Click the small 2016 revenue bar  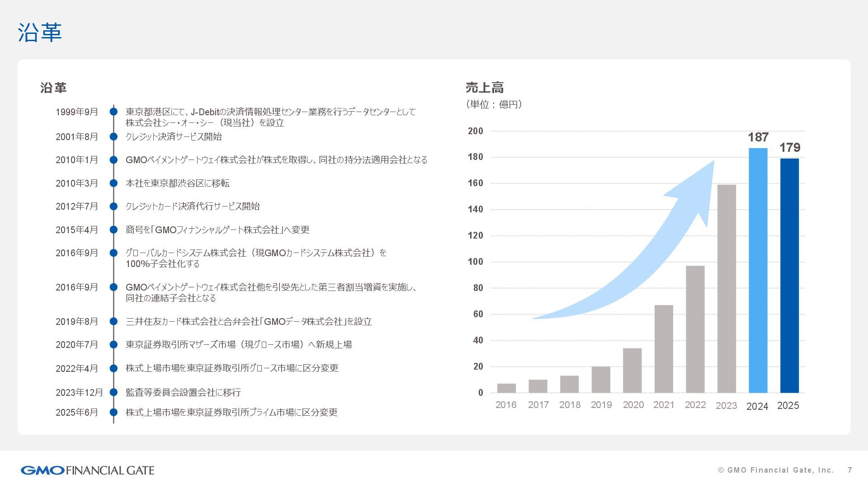(506, 388)
